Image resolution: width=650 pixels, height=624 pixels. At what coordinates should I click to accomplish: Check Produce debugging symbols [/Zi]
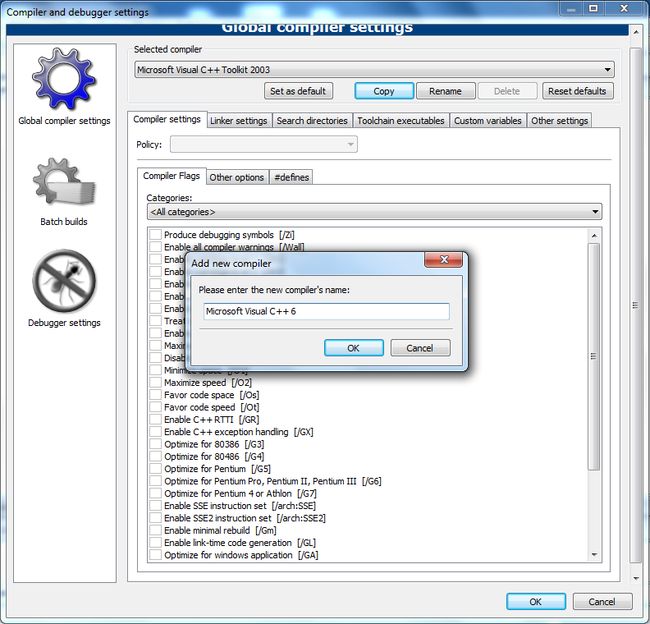click(x=155, y=235)
